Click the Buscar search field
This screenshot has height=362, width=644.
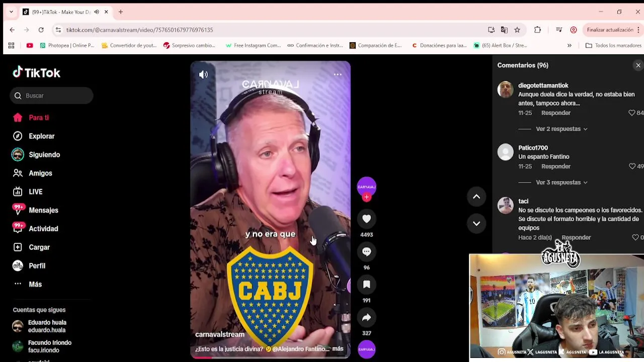tap(51, 96)
